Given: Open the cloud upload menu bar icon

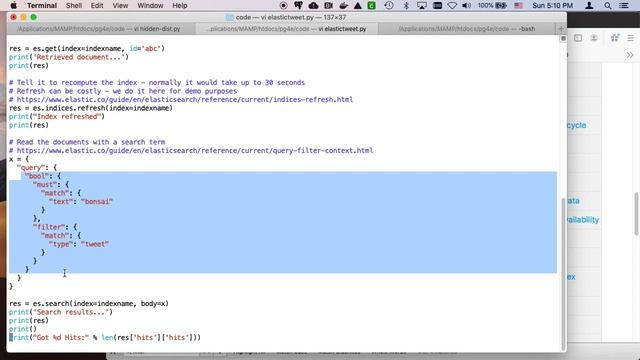Looking at the screenshot, I should click(313, 5).
